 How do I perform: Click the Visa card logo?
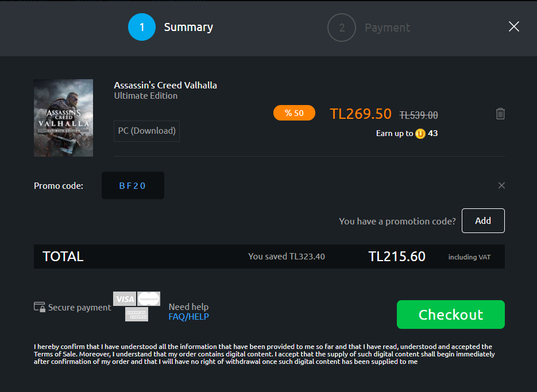click(x=125, y=299)
